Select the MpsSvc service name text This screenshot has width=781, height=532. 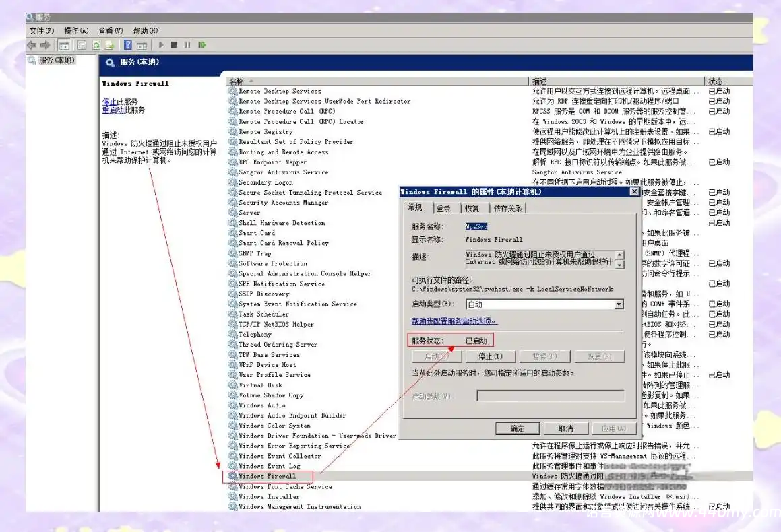476,226
